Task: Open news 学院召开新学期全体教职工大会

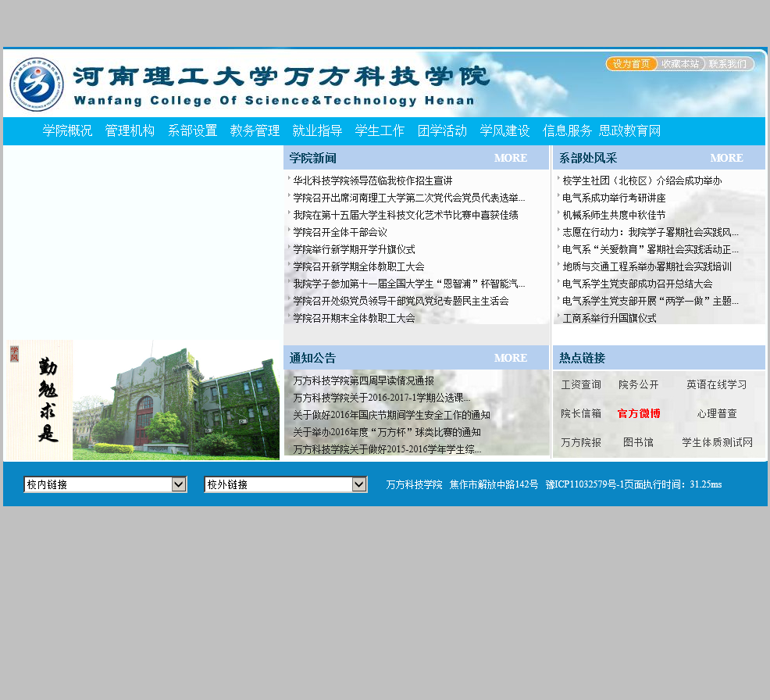Action: (x=358, y=266)
